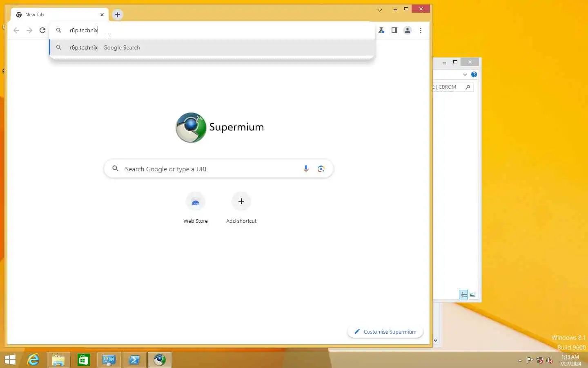Open the Windows Start button
This screenshot has height=368, width=588.
(x=10, y=360)
